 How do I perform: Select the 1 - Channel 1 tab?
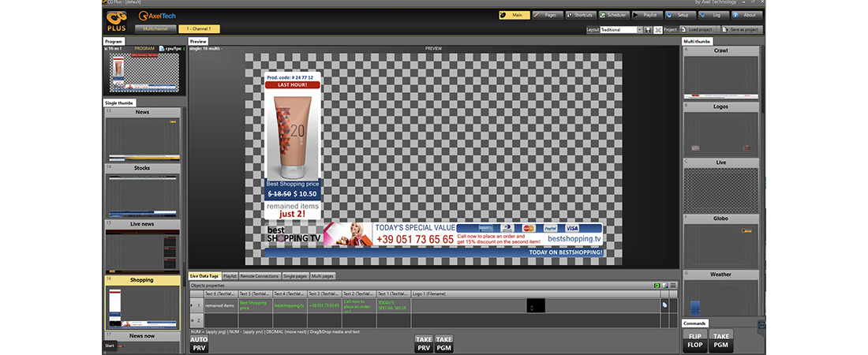pos(199,29)
